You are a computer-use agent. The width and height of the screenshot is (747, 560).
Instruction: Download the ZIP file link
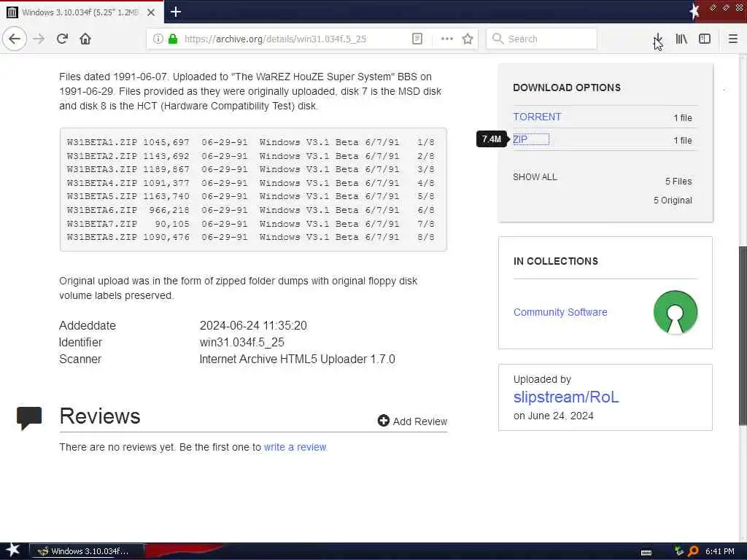[x=520, y=139]
